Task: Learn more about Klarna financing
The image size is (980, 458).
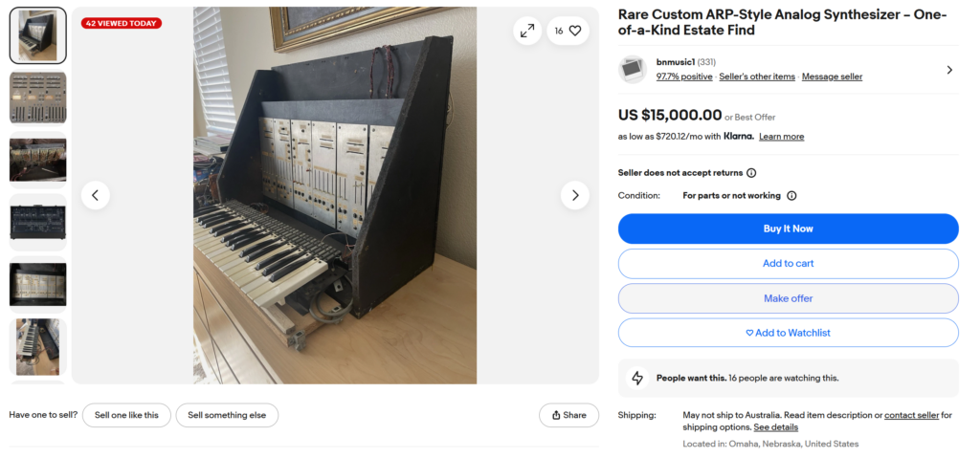Action: (781, 137)
